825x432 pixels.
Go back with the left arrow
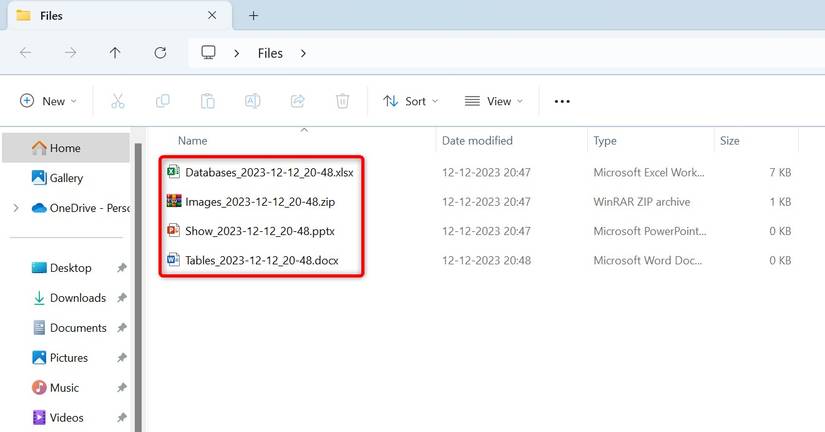click(25, 53)
